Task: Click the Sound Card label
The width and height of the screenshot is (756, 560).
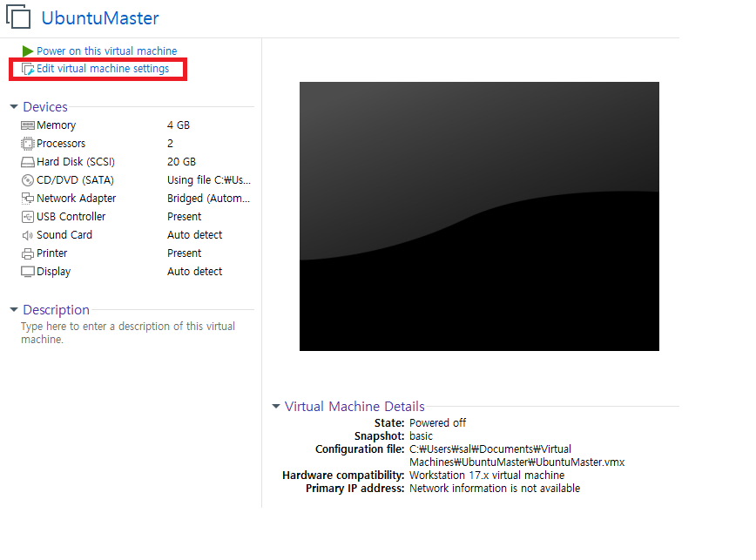Action: pyautogui.click(x=64, y=235)
